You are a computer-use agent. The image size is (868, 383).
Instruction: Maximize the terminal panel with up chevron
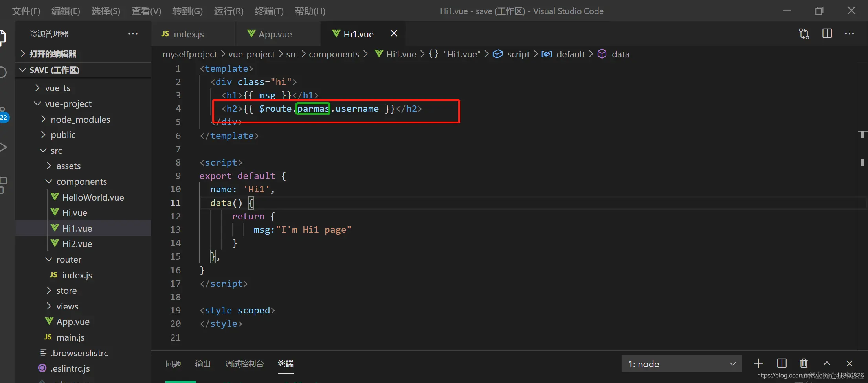[x=827, y=364]
